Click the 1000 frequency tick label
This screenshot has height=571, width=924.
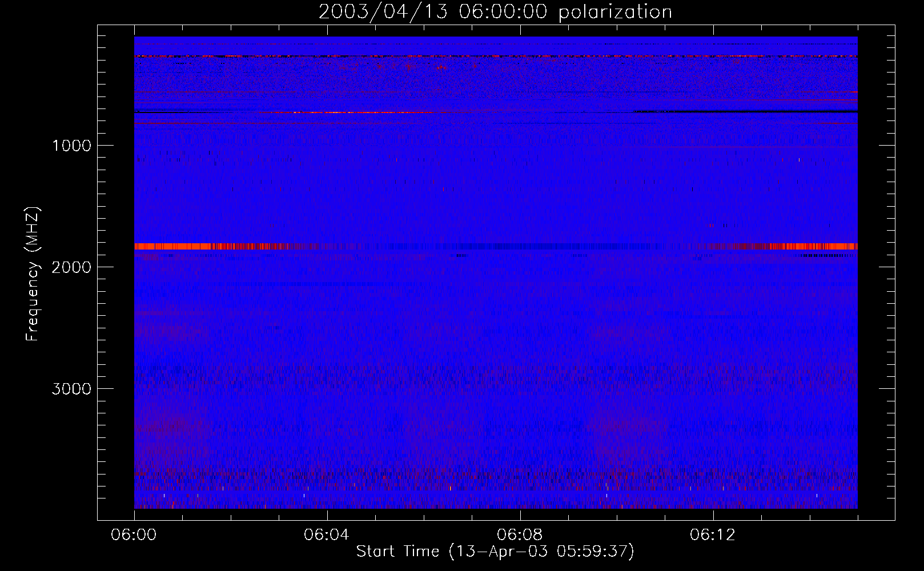tap(71, 146)
